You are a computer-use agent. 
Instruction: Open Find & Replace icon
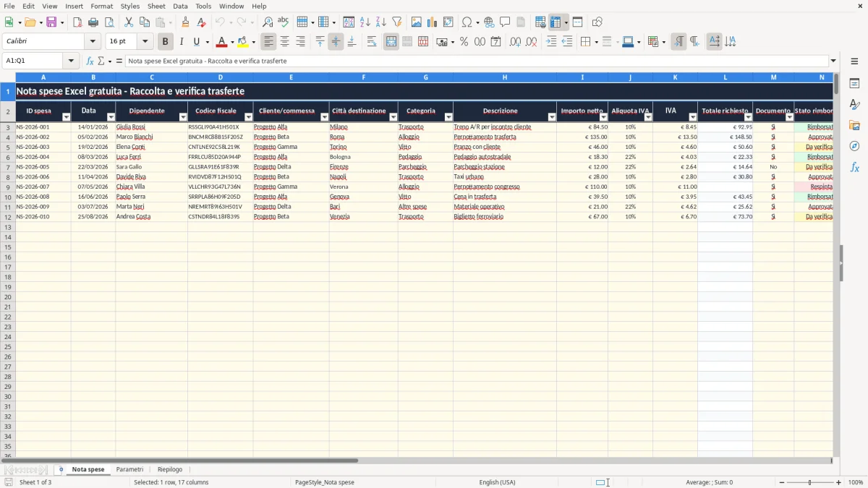click(x=268, y=22)
